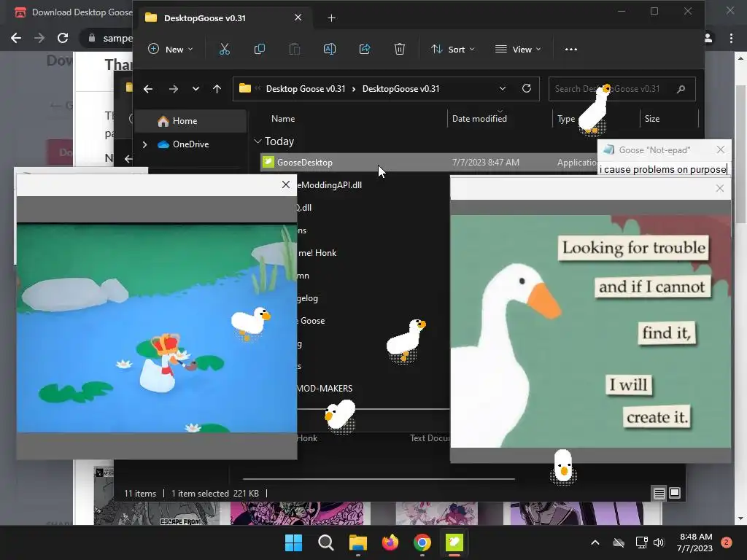Close the Looking for trouble meme window
The image size is (747, 560).
pyautogui.click(x=719, y=188)
